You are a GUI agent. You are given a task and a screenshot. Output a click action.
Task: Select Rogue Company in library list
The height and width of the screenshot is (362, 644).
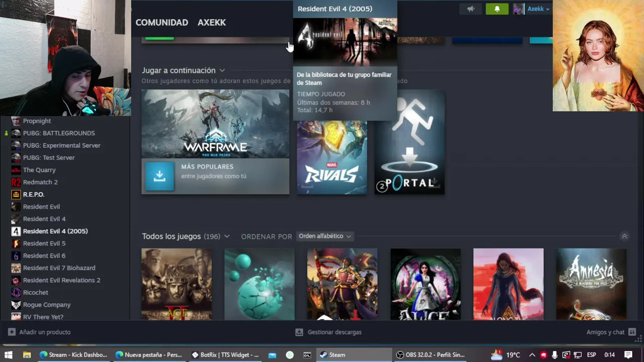coord(47,305)
